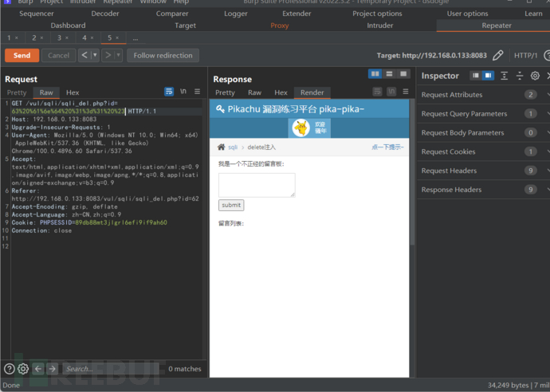
Task: Close Repeater sub-tab 2
Action: 41,38
